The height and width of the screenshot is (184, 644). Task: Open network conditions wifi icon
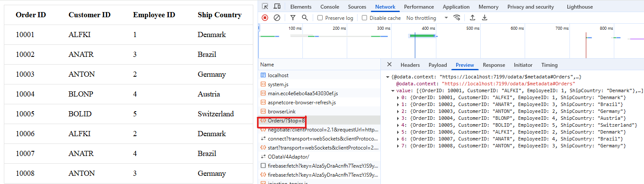(x=457, y=18)
